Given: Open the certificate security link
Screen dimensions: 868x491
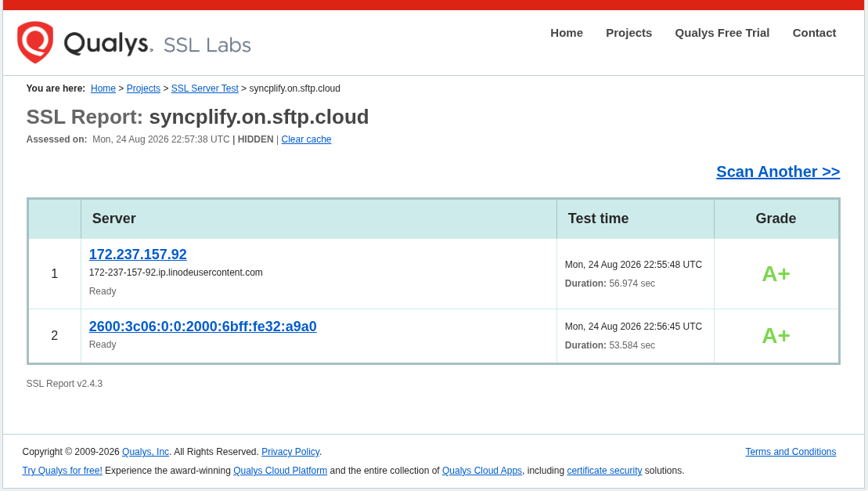Looking at the screenshot, I should pyautogui.click(x=604, y=471).
